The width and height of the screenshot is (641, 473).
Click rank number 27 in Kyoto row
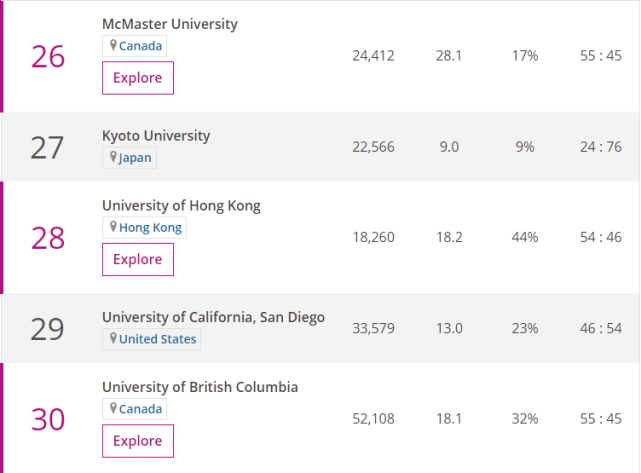click(47, 147)
